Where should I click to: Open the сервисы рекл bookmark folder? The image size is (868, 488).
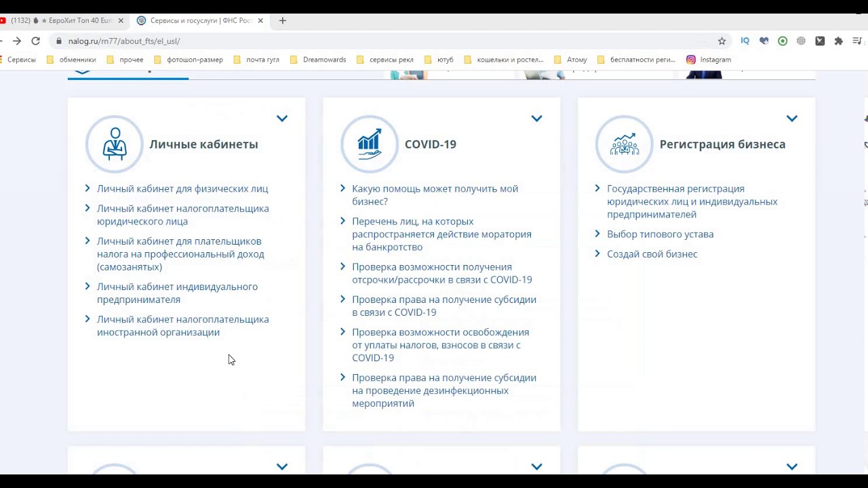coord(384,60)
